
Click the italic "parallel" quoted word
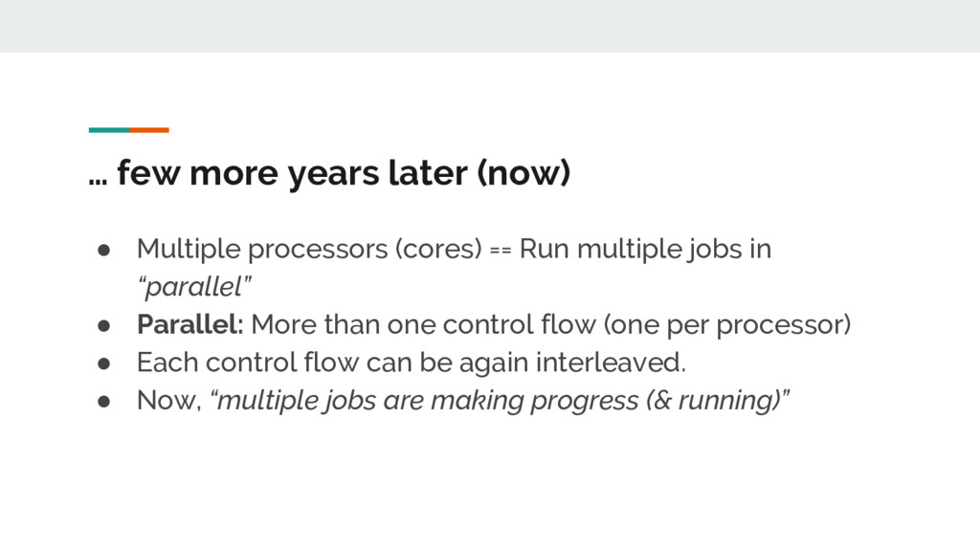coord(194,288)
